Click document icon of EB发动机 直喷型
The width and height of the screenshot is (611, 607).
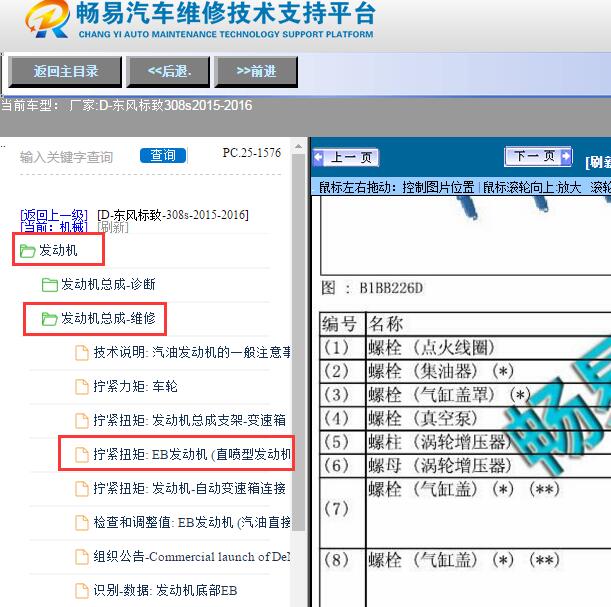tap(81, 455)
